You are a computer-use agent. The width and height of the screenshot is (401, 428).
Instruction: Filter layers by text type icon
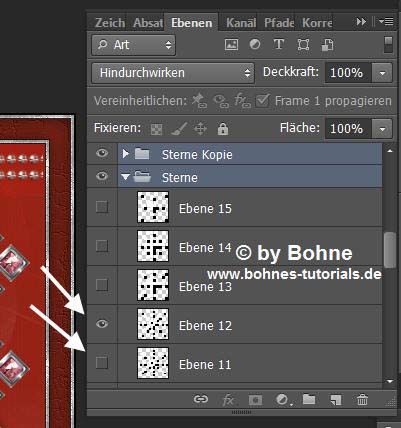coord(279,44)
